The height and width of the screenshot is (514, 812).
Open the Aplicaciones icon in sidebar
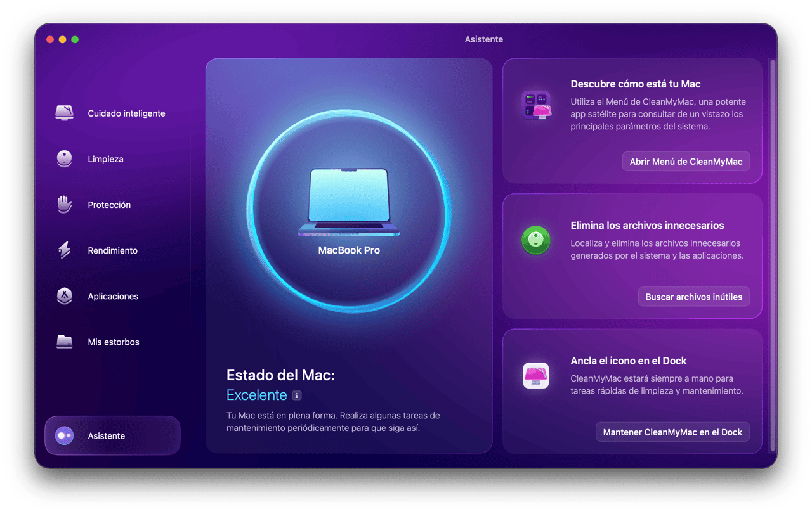click(x=64, y=296)
